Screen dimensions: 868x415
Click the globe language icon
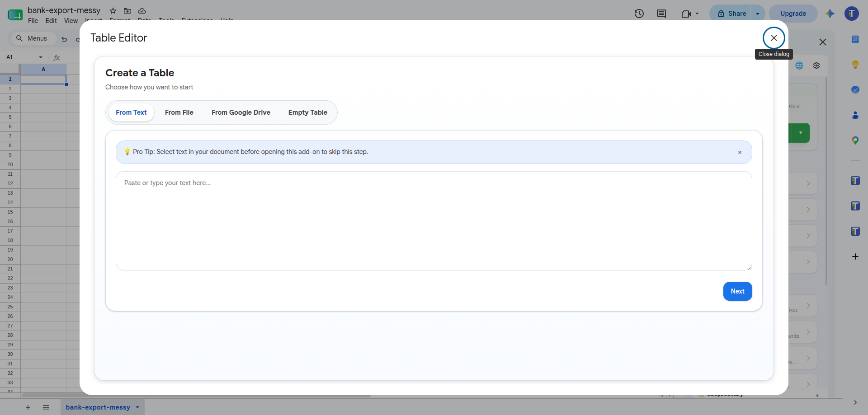tap(799, 65)
